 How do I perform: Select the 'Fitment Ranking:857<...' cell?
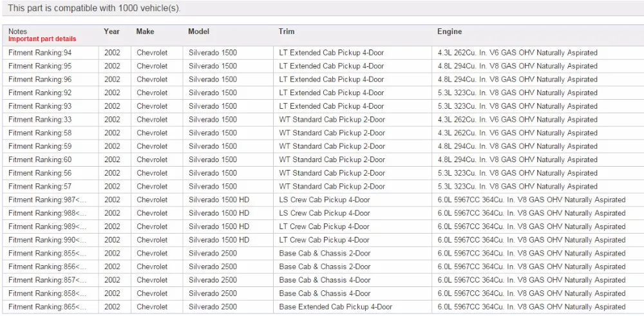pyautogui.click(x=50, y=281)
